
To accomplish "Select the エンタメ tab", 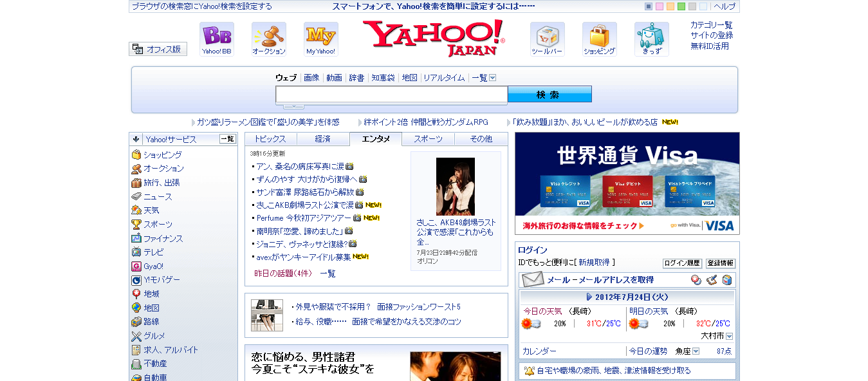I will 376,139.
